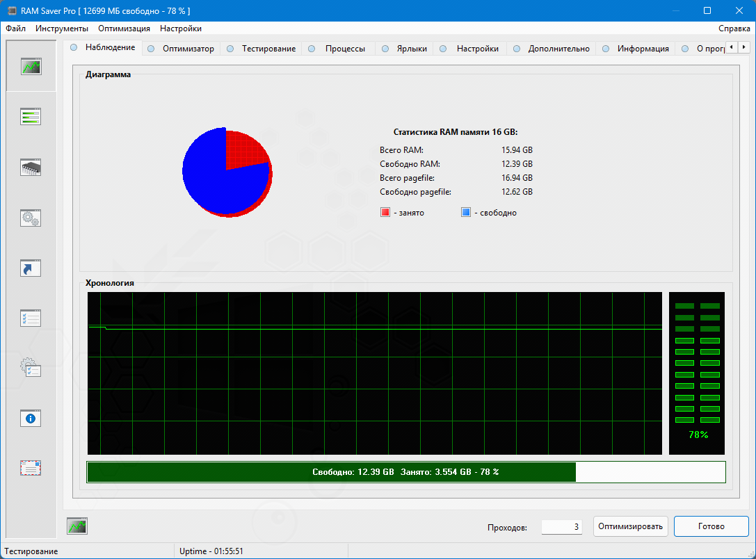756x559 pixels.
Task: Open the shortcuts arrow sidebar icon
Action: [x=31, y=268]
